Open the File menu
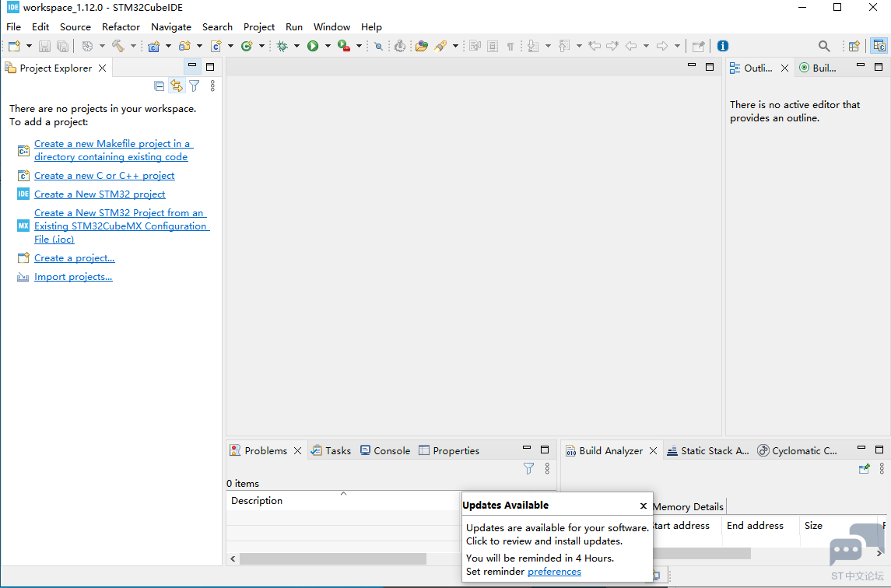 13,26
